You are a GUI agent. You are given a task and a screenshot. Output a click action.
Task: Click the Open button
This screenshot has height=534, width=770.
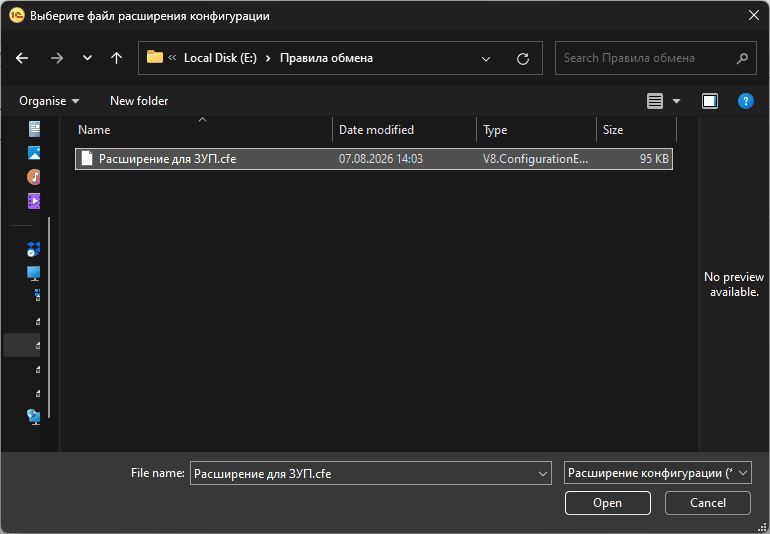pyautogui.click(x=607, y=503)
